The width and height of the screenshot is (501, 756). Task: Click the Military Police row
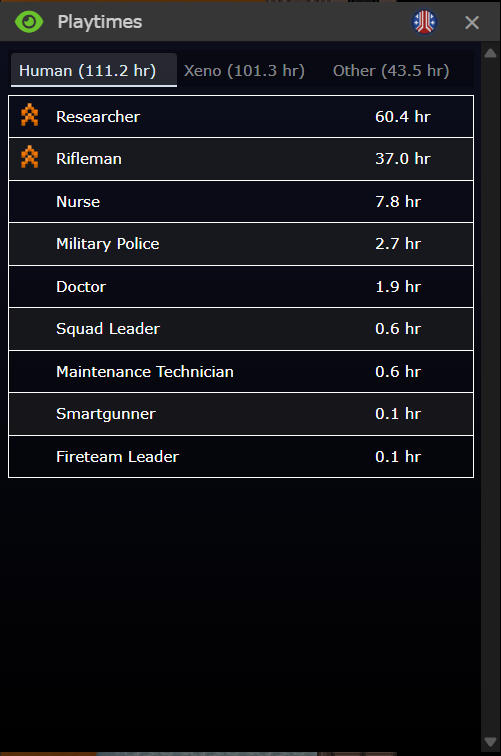[x=241, y=244]
